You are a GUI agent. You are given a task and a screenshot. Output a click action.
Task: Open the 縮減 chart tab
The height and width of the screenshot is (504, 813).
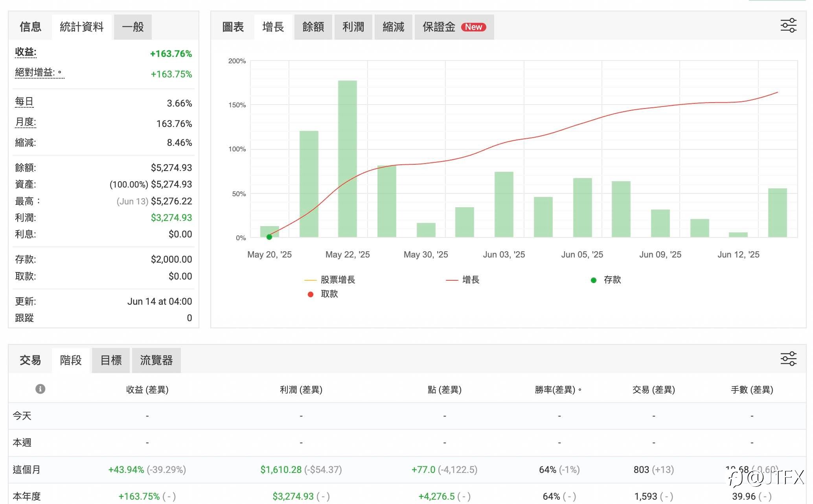click(x=394, y=27)
